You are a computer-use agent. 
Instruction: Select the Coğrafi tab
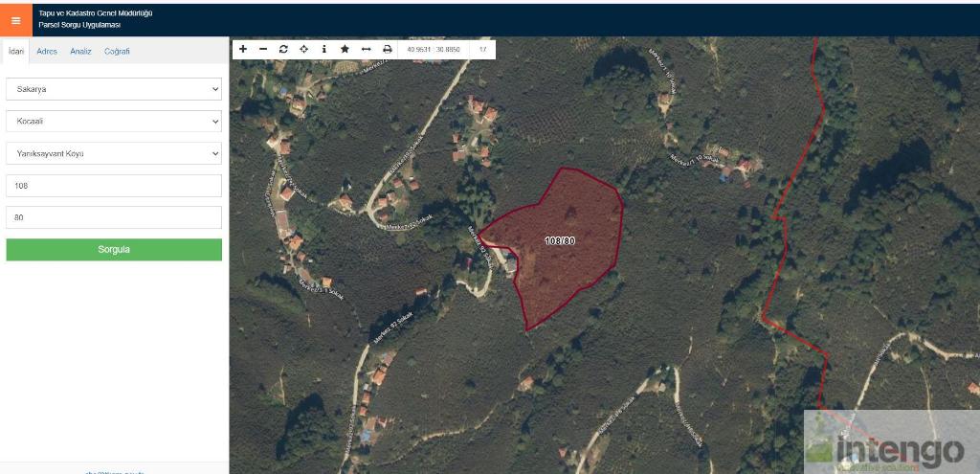pyautogui.click(x=117, y=52)
